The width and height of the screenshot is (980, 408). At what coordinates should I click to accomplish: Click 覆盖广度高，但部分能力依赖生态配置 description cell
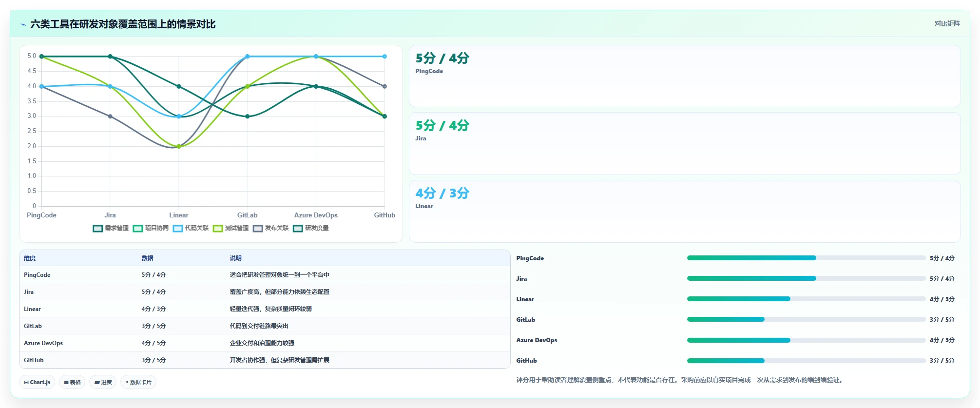click(x=280, y=292)
